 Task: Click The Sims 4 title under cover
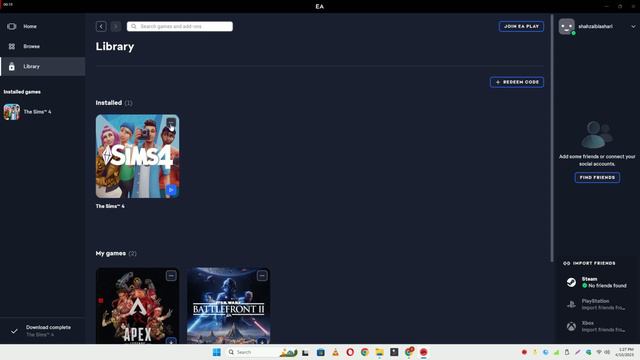coord(110,206)
